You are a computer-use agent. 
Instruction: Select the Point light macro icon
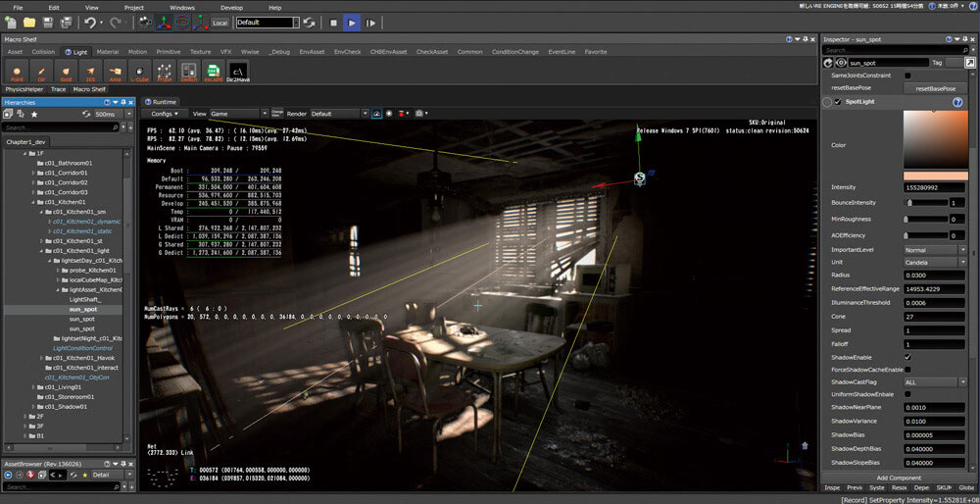click(x=16, y=70)
